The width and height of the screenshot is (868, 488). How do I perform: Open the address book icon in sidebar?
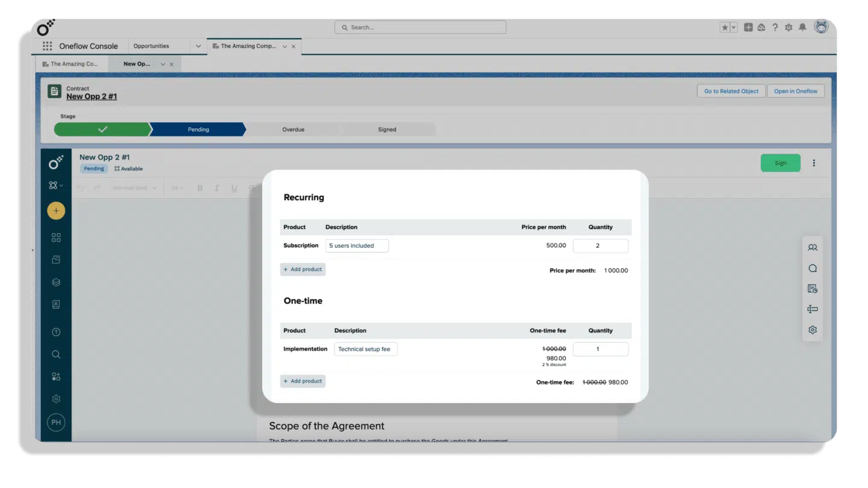[x=56, y=305]
